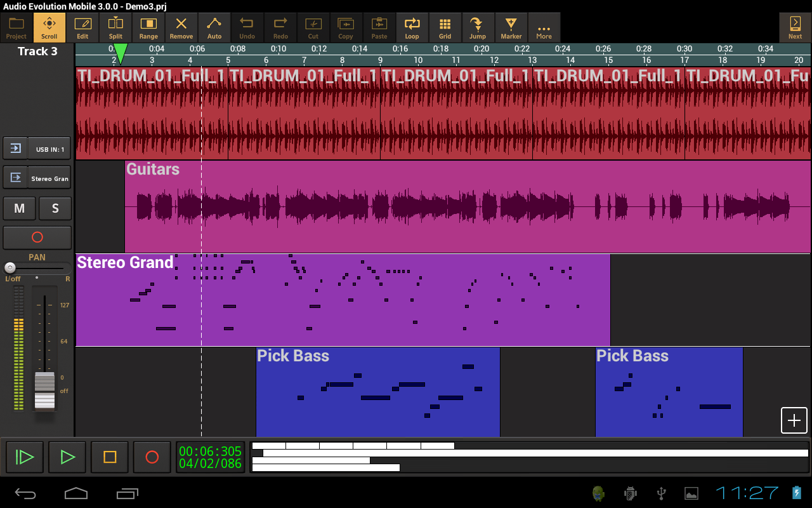The height and width of the screenshot is (508, 812).
Task: Click the green playhead marker on timeline
Action: 121,53
